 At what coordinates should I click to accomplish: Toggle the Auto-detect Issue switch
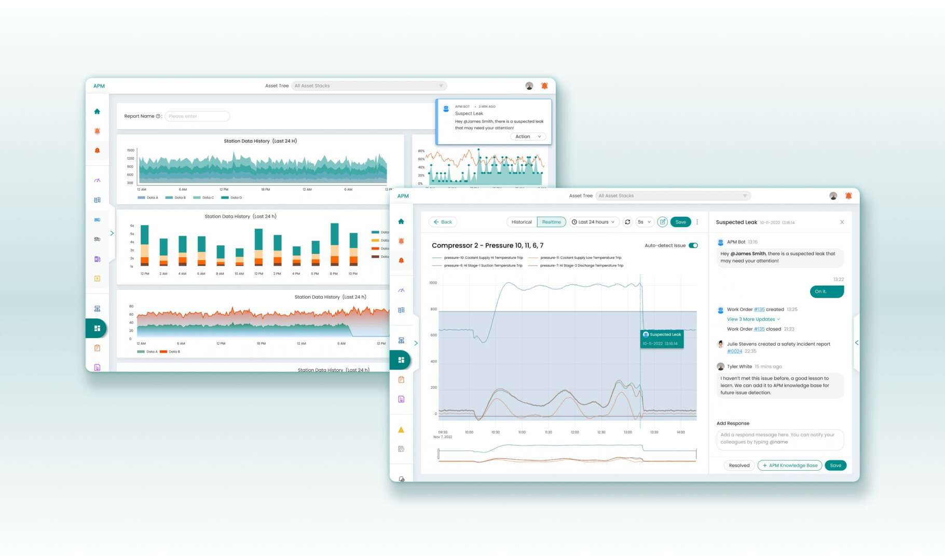693,245
